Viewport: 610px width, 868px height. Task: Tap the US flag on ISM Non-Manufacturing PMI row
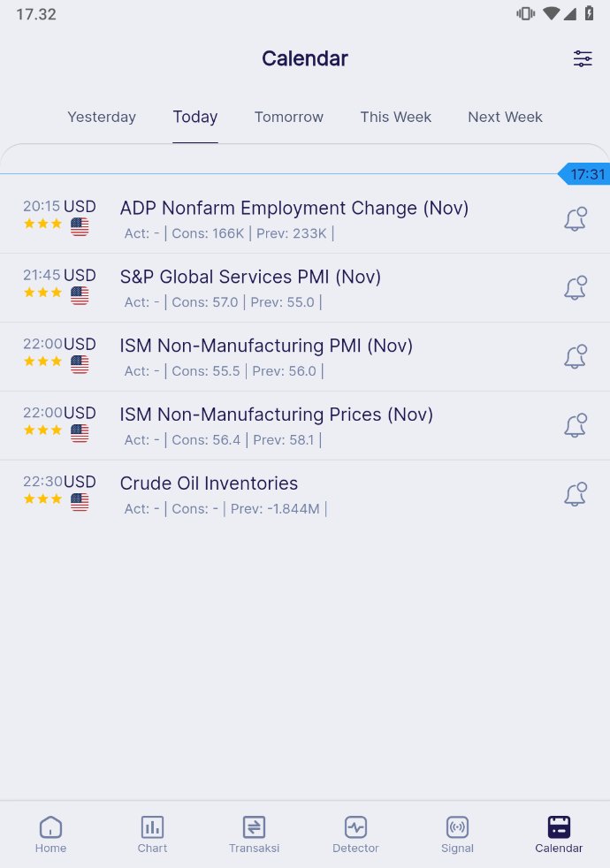[80, 364]
